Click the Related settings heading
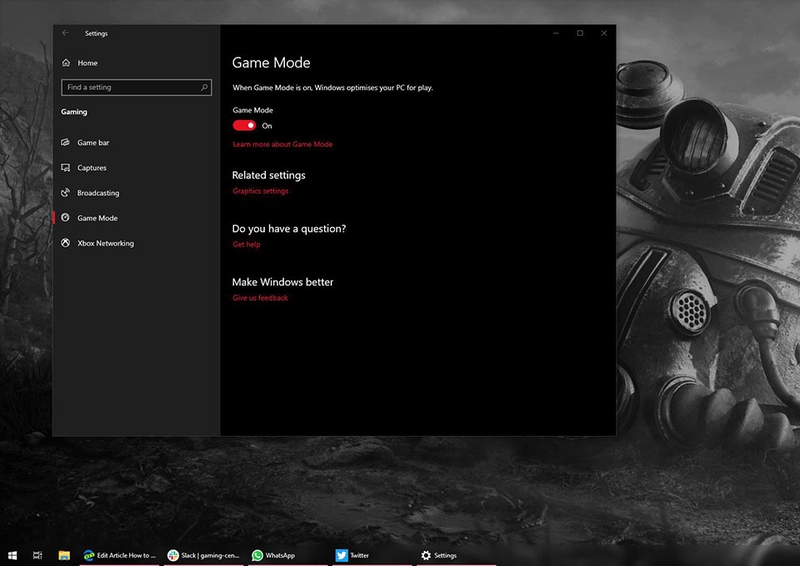Screen dimensions: 800x566 (x=269, y=175)
